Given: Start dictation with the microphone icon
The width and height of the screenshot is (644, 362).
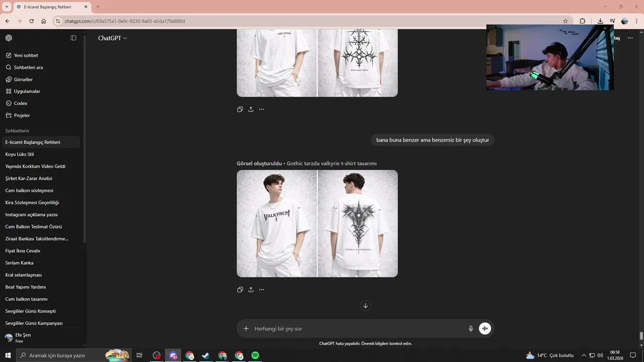Looking at the screenshot, I should [471, 329].
